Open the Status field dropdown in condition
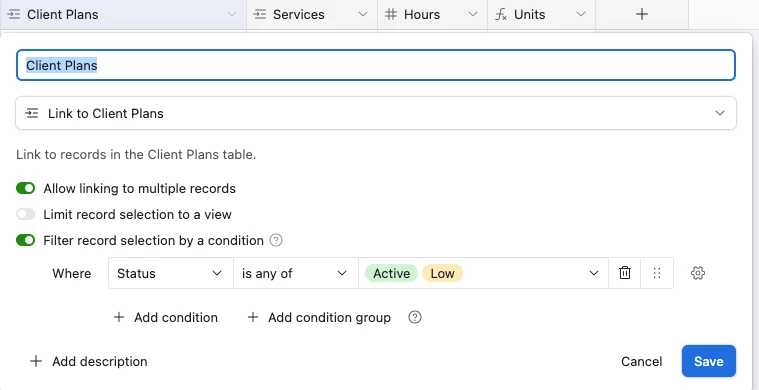 coord(171,273)
